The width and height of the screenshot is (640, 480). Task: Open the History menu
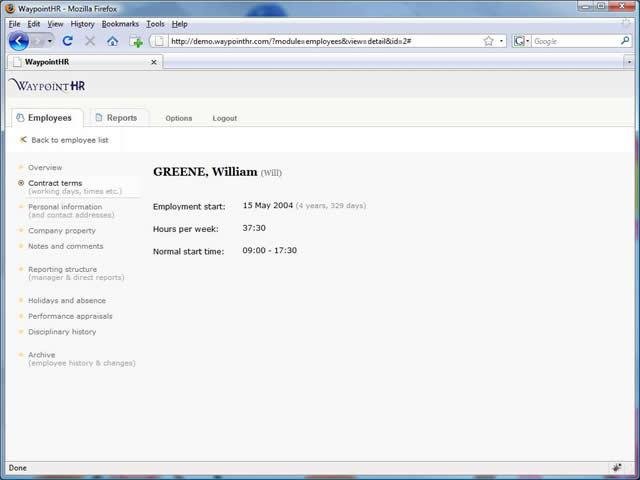pyautogui.click(x=82, y=24)
